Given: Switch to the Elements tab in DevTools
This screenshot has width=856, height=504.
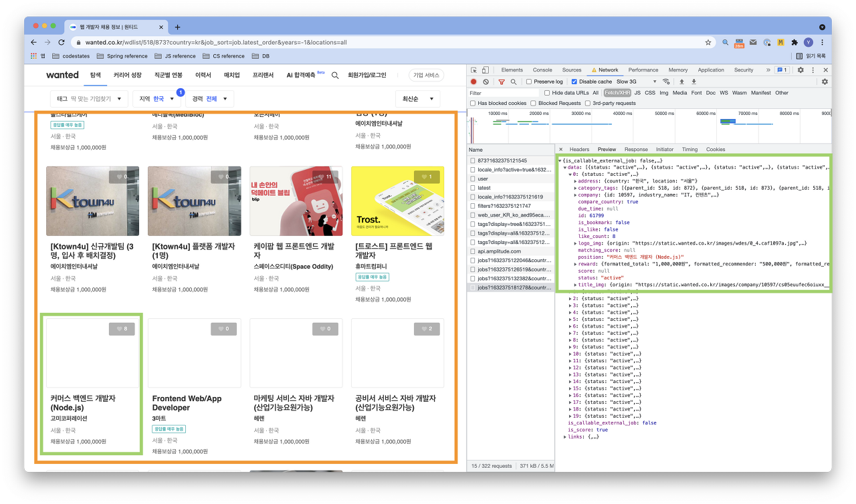Looking at the screenshot, I should (x=512, y=70).
